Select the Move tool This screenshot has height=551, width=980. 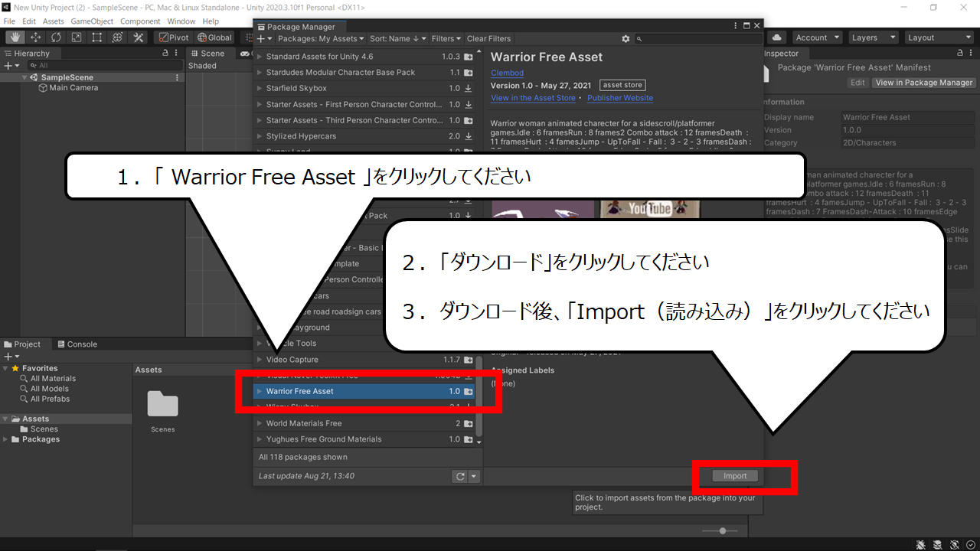(x=36, y=37)
